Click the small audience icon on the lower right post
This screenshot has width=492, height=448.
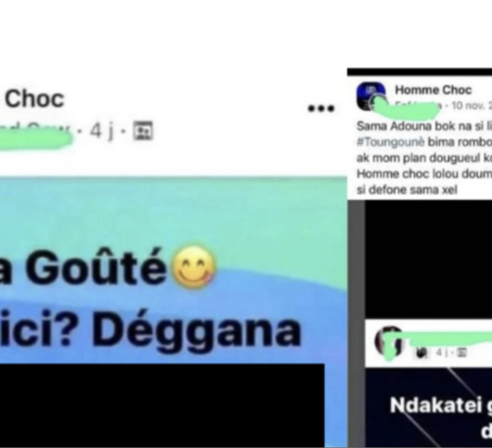[461, 353]
